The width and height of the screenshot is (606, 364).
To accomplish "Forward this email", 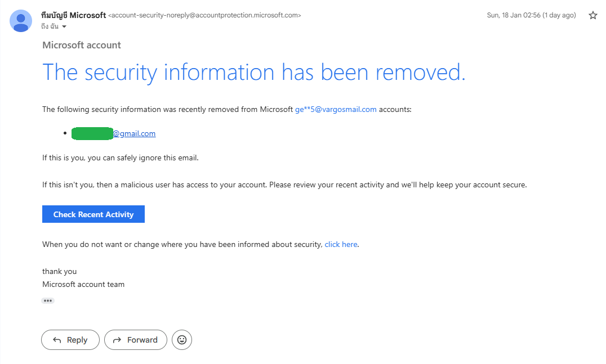I will pyautogui.click(x=136, y=340).
